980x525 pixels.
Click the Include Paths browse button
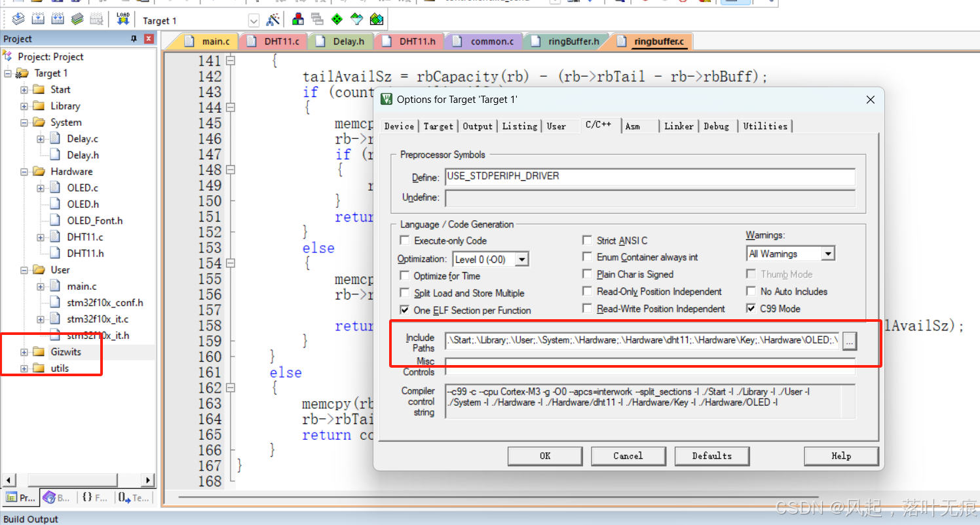pyautogui.click(x=850, y=341)
